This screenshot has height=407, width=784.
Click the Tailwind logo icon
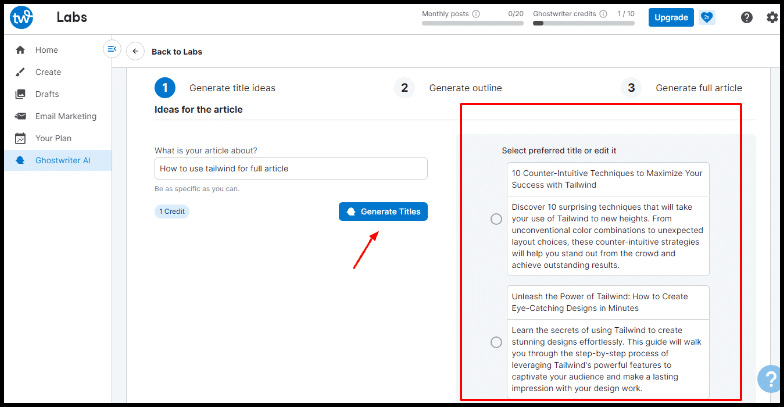22,17
